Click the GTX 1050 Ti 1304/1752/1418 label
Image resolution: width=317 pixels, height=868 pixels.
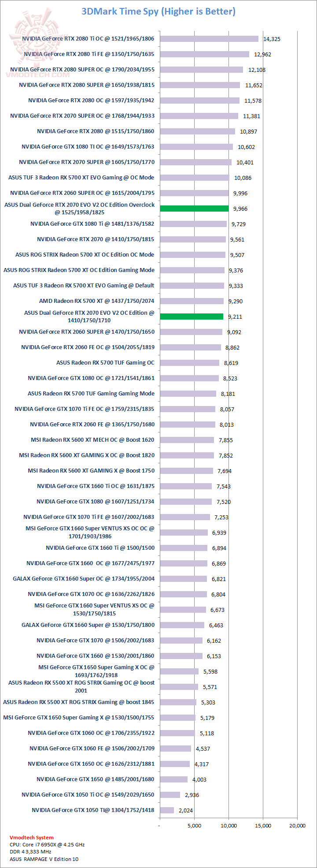93,810
